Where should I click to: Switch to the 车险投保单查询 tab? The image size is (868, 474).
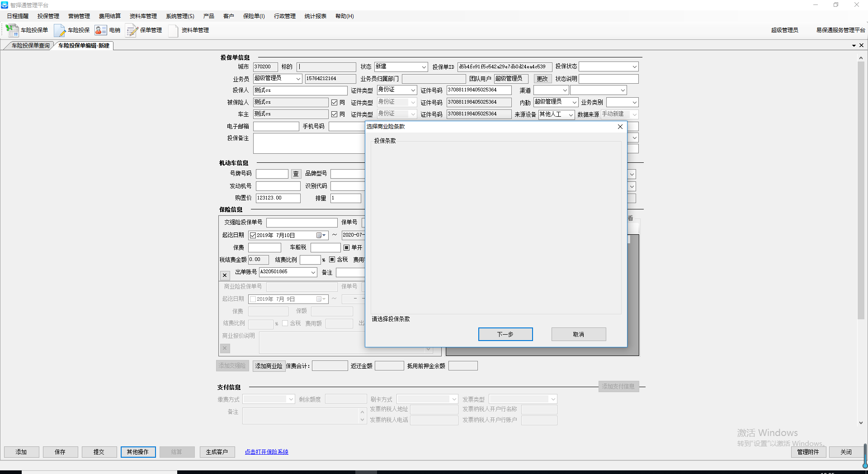coord(30,46)
